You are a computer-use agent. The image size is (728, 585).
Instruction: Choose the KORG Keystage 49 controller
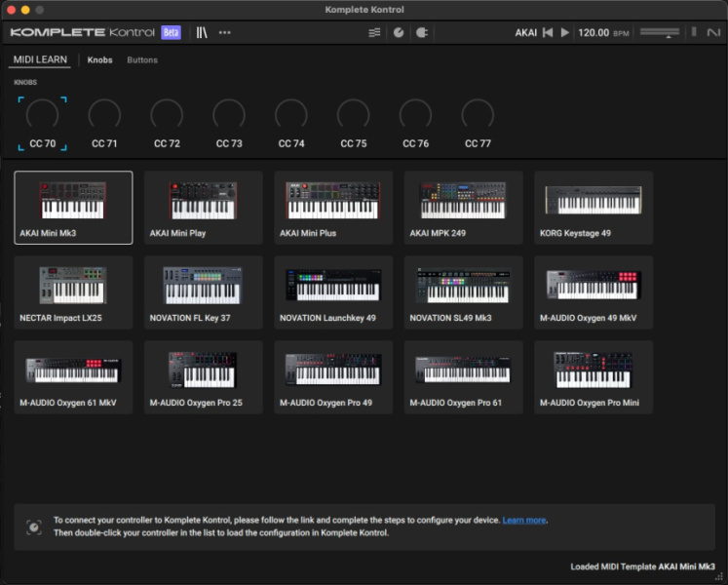594,208
